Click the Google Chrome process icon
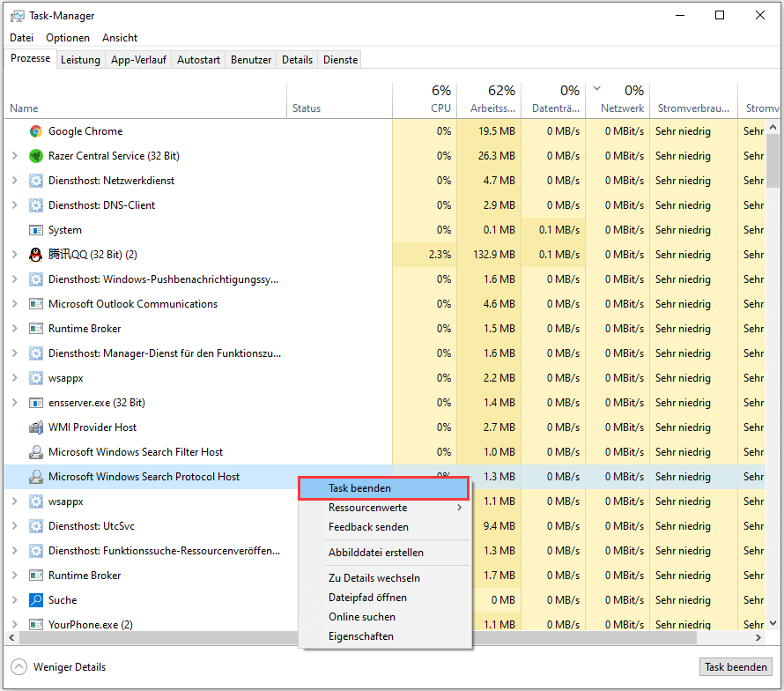 [x=35, y=131]
